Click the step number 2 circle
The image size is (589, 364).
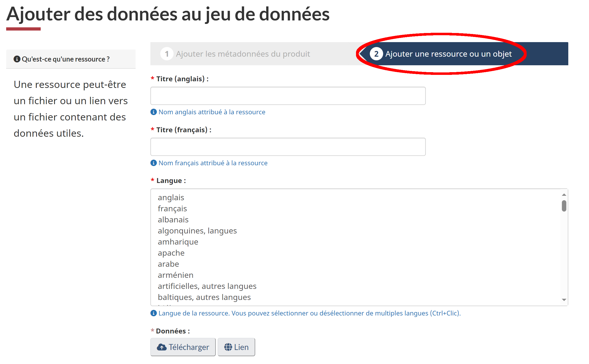[376, 54]
